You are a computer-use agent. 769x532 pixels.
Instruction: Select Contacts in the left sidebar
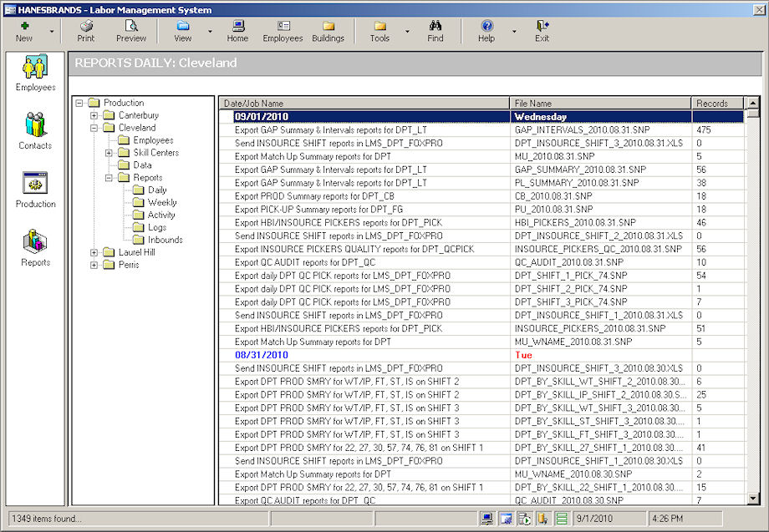(35, 131)
